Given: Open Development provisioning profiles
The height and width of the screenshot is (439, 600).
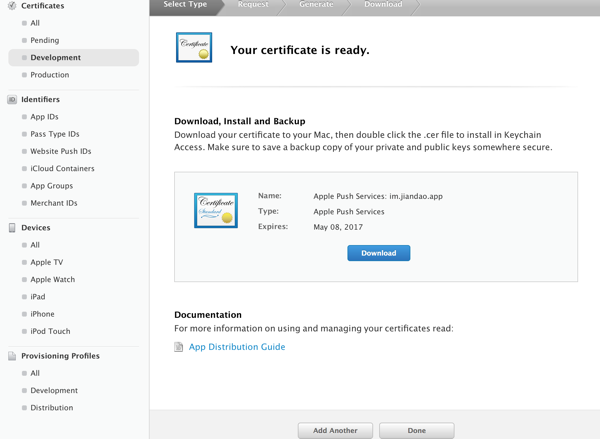Looking at the screenshot, I should pyautogui.click(x=54, y=390).
